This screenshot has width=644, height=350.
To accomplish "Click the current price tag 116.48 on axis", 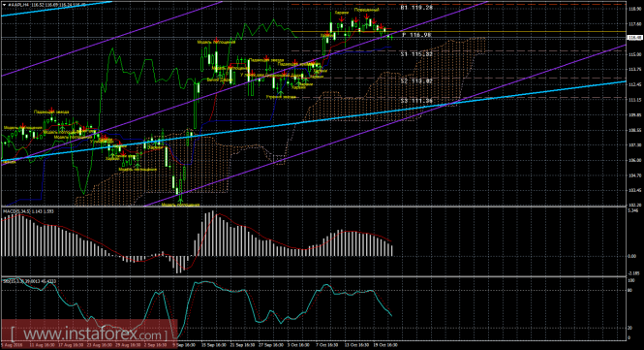I will pyautogui.click(x=635, y=38).
